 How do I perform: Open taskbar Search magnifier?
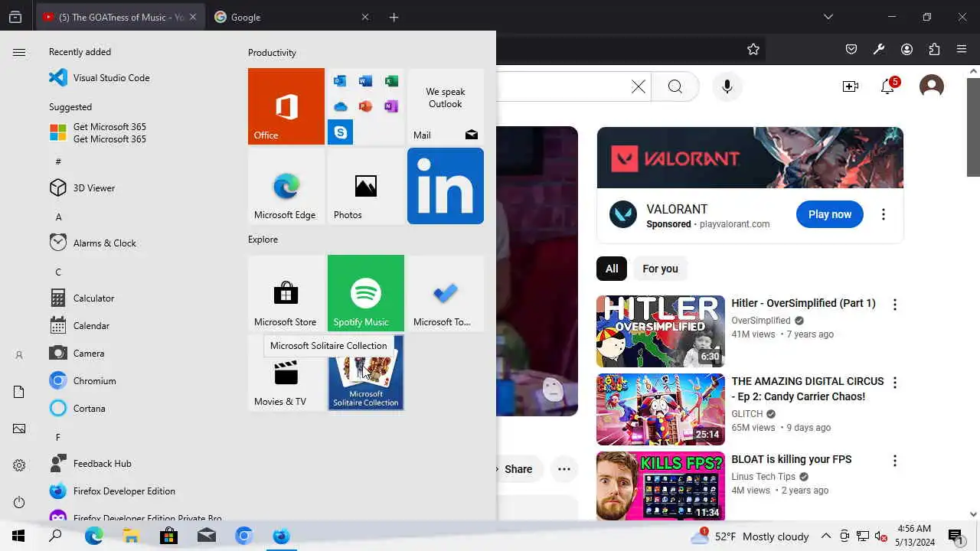[55, 536]
